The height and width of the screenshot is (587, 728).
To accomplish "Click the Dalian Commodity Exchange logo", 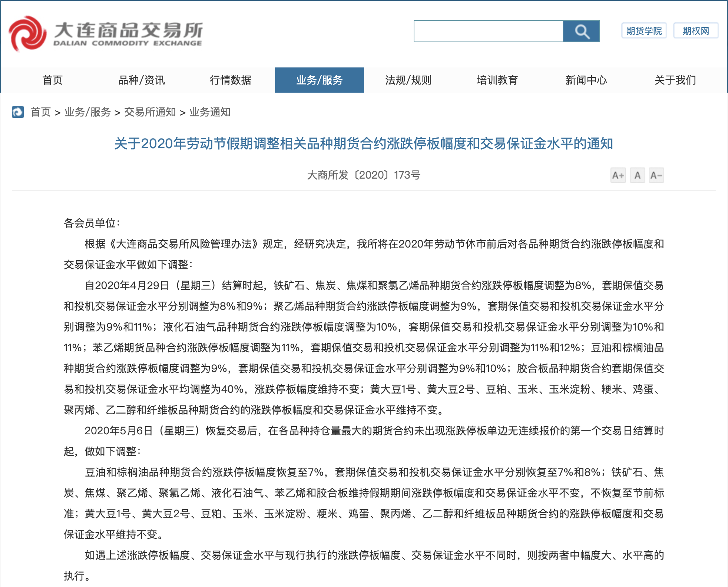I will pyautogui.click(x=106, y=33).
